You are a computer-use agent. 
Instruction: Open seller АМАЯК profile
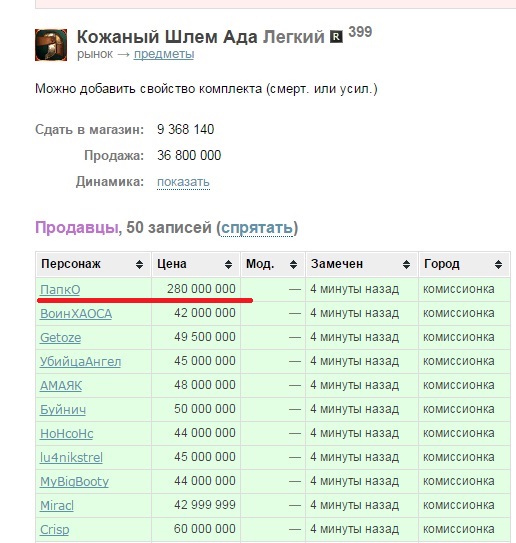tap(61, 385)
